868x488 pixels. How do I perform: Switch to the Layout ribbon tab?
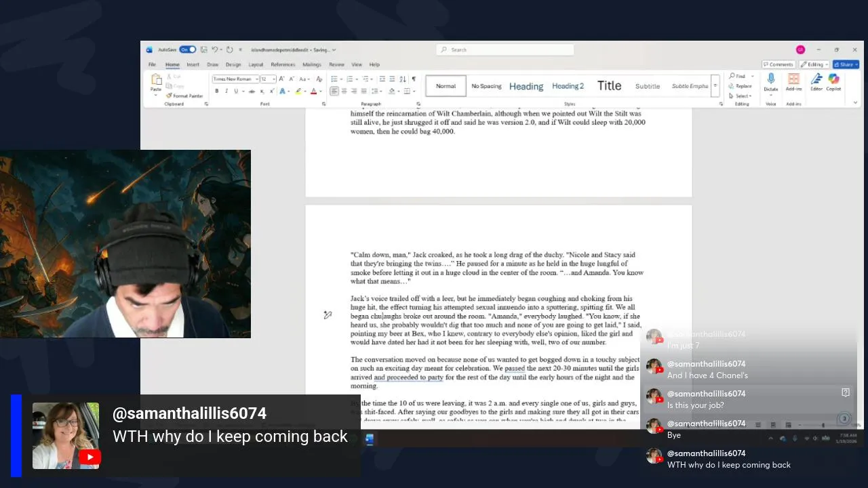(256, 64)
